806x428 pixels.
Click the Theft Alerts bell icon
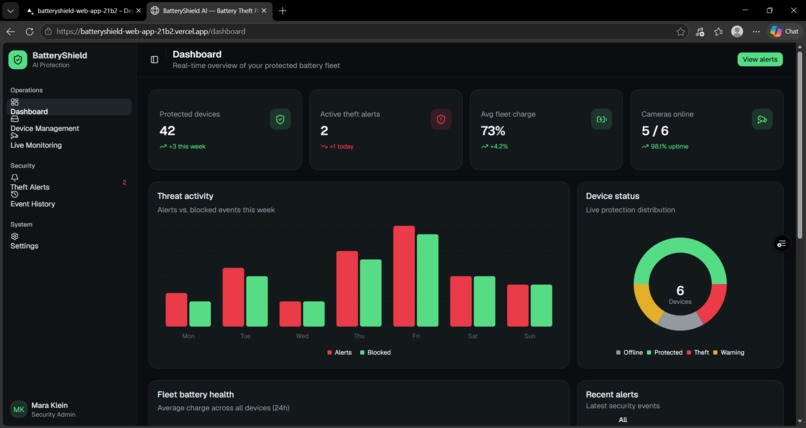click(14, 178)
